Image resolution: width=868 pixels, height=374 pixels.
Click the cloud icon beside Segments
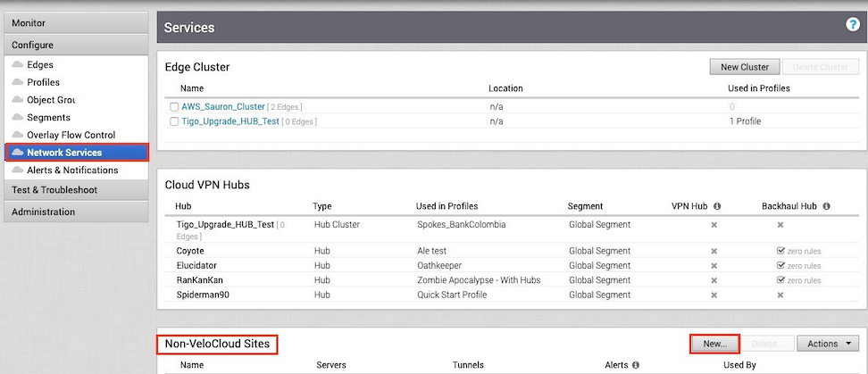coord(19,118)
